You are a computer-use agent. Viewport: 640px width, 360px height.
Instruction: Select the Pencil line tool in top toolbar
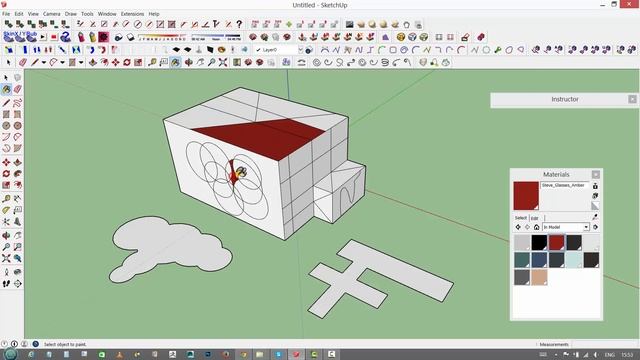click(x=35, y=62)
